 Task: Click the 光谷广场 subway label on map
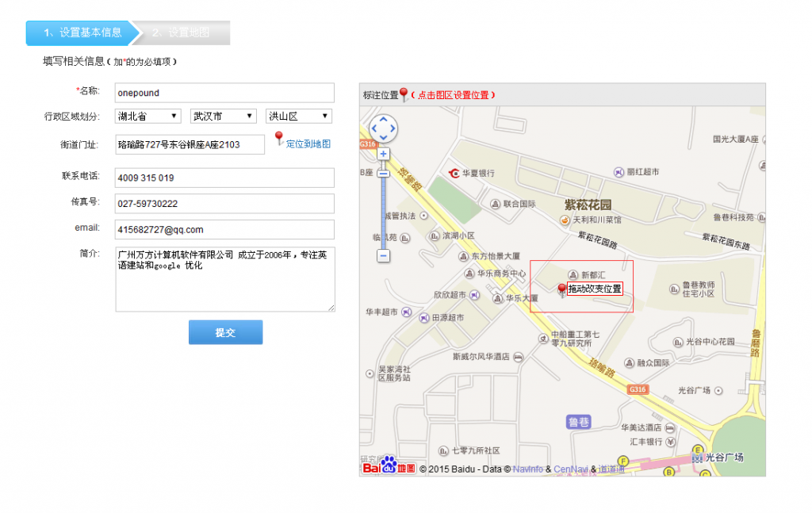[x=725, y=457]
